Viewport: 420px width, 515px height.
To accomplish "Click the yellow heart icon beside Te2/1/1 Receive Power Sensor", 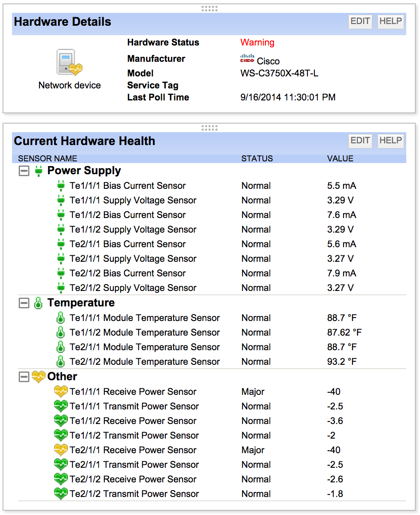I will [x=61, y=450].
